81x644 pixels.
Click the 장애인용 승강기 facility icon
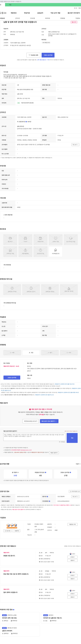click(x=31, y=289)
